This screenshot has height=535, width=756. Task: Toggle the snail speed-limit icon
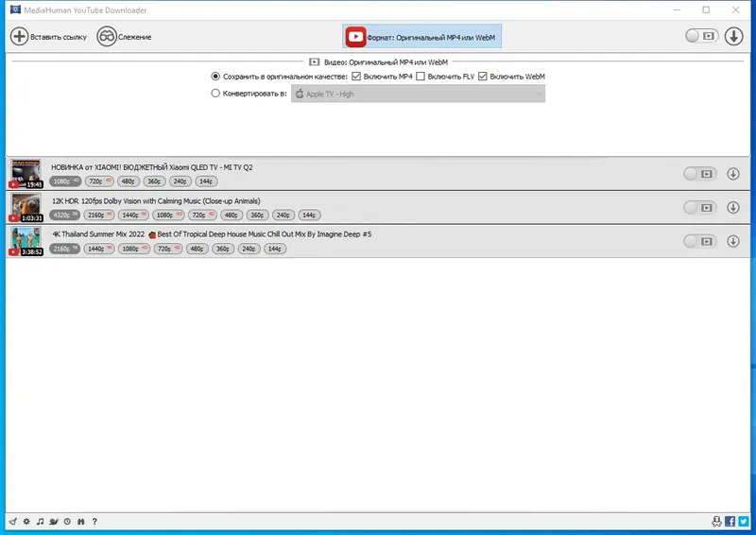[54, 522]
